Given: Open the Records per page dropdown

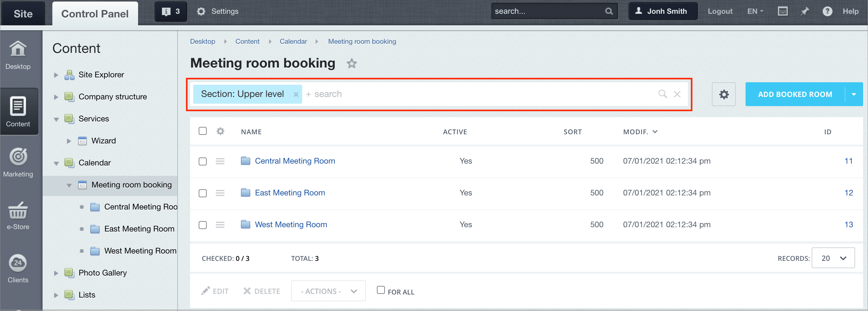Looking at the screenshot, I should coord(833,258).
